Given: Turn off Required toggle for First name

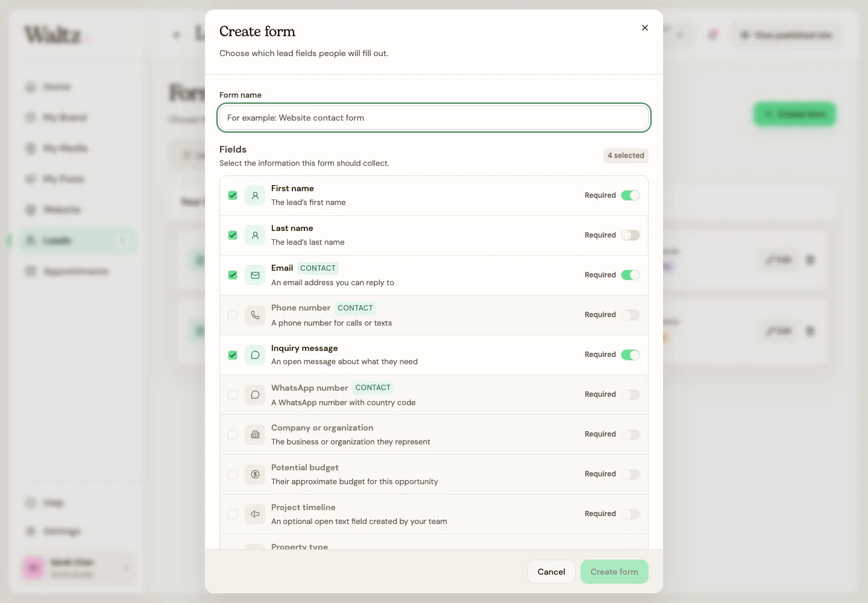Looking at the screenshot, I should 631,195.
